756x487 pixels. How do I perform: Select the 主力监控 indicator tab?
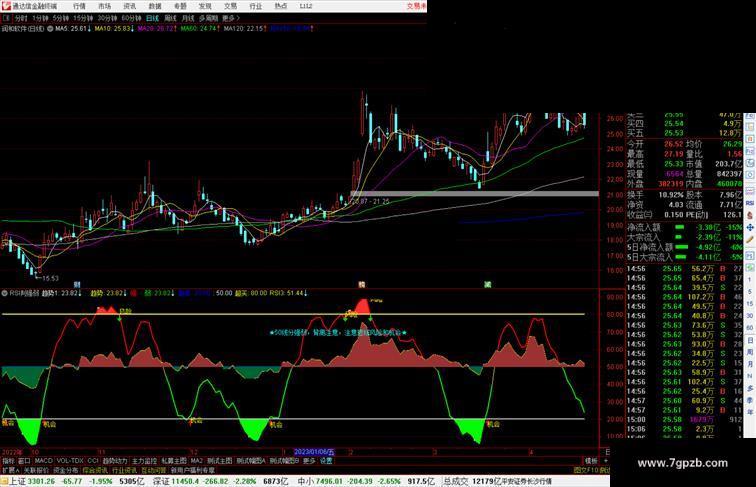point(144,460)
